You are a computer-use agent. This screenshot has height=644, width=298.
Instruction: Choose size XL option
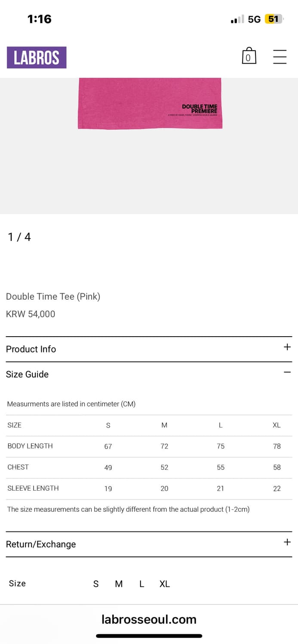165,584
